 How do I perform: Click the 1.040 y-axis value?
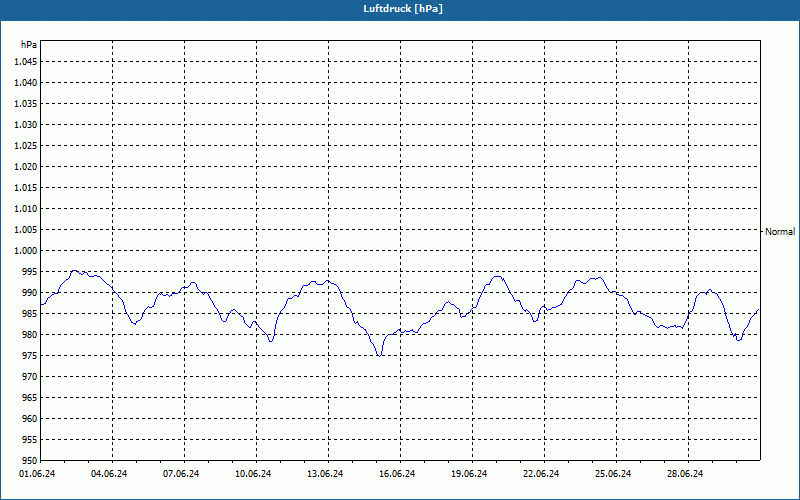[26, 83]
